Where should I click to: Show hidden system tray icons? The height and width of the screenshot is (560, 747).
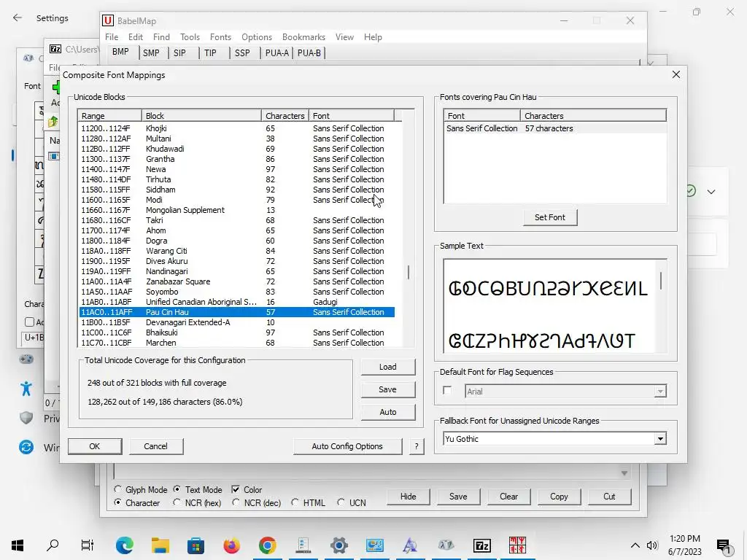[635, 545]
